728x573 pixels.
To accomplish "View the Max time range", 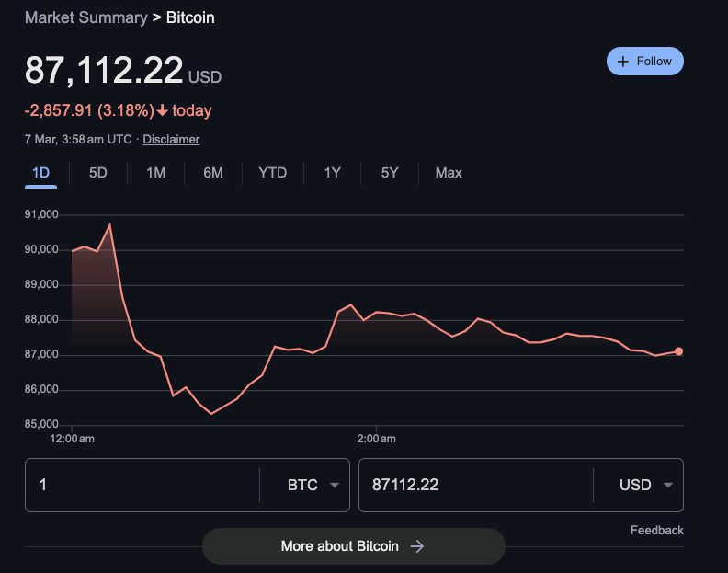I will pyautogui.click(x=449, y=173).
